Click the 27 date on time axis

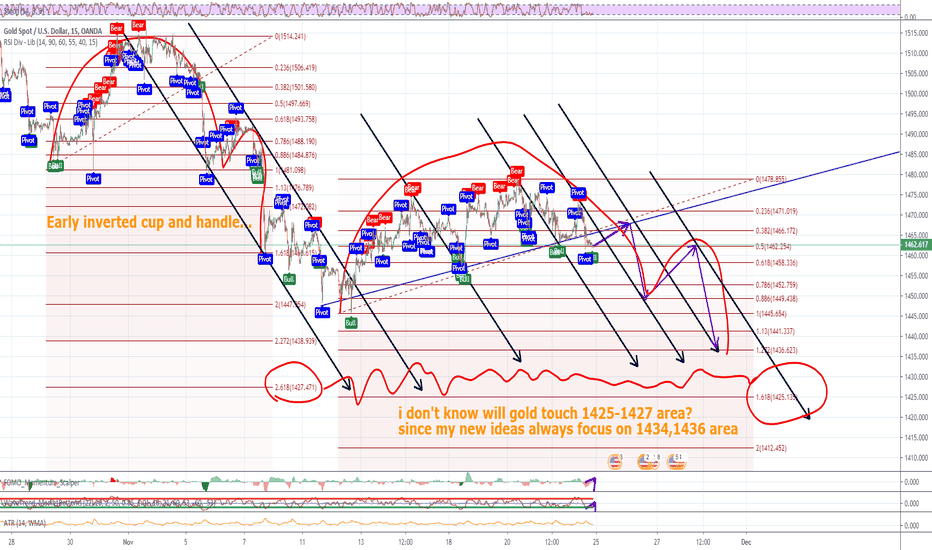pyautogui.click(x=657, y=542)
